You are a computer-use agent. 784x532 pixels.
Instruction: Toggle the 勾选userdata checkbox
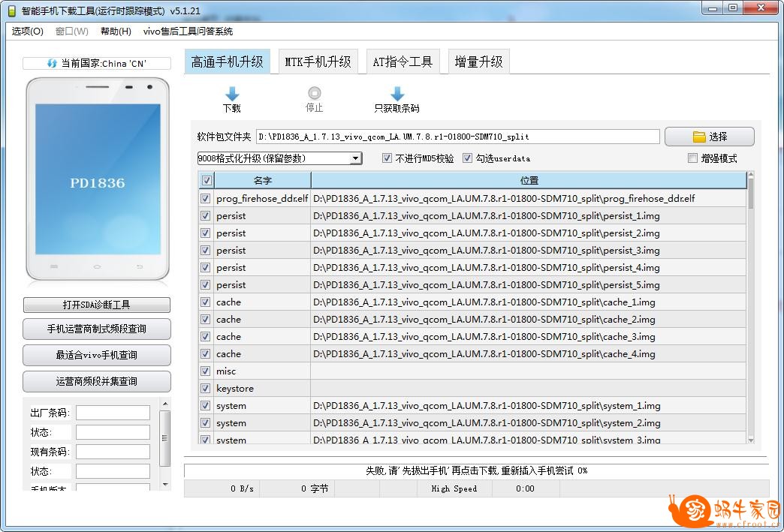click(467, 158)
